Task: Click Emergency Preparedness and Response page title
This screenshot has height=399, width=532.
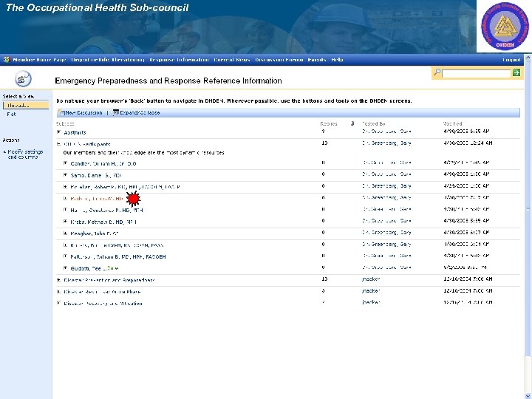Action: point(168,81)
